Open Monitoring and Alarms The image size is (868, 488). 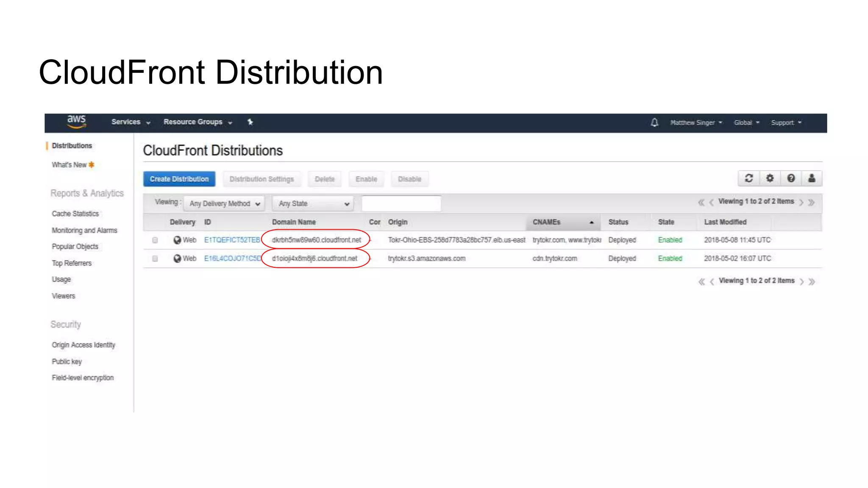(84, 230)
